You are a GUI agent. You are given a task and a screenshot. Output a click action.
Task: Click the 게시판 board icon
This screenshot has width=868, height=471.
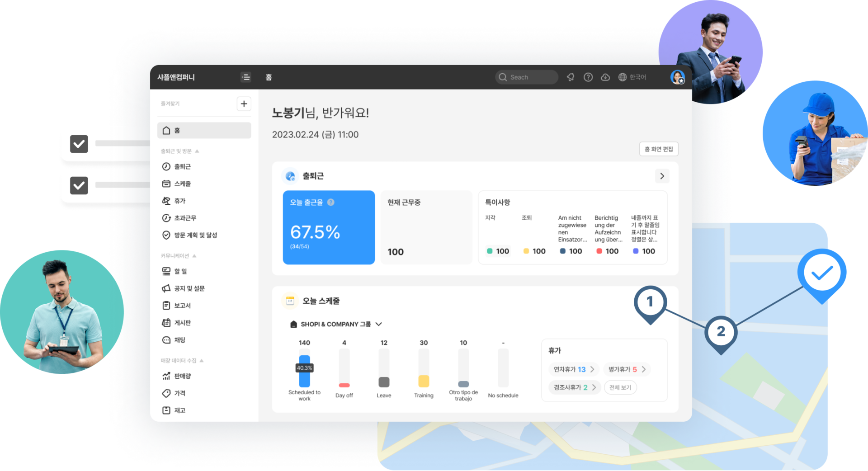166,323
